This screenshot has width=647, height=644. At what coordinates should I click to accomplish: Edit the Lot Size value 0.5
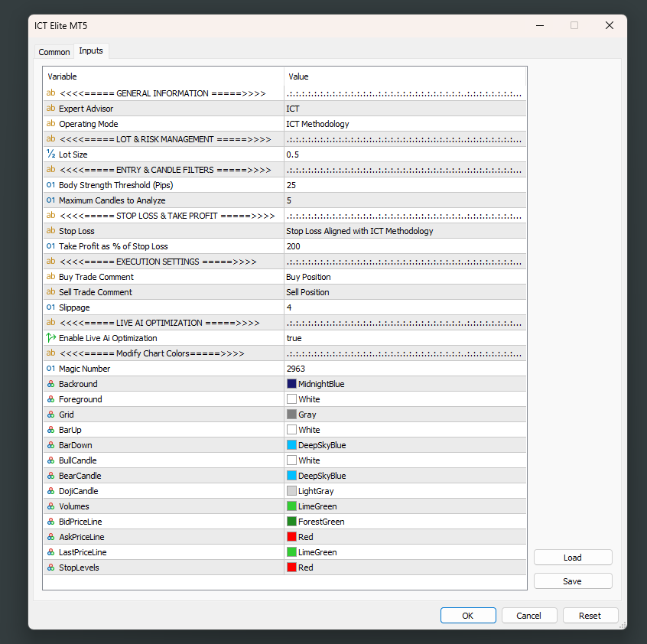pos(405,154)
